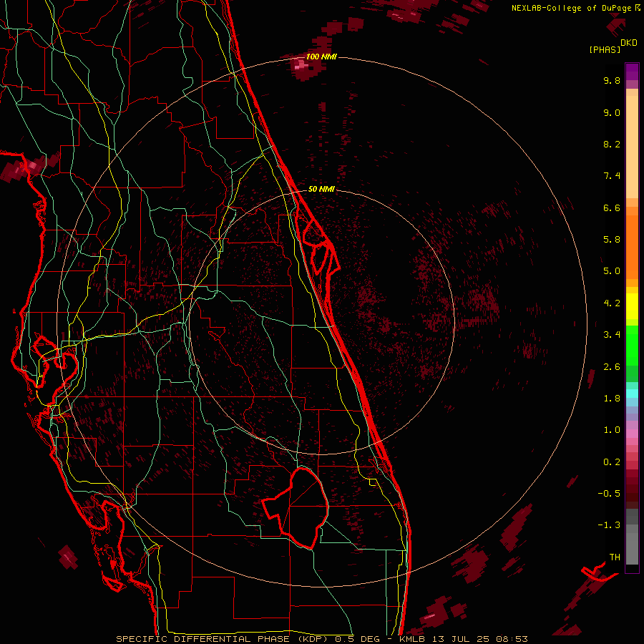Click the 6.6 legend value
644x644 pixels.
tap(612, 208)
